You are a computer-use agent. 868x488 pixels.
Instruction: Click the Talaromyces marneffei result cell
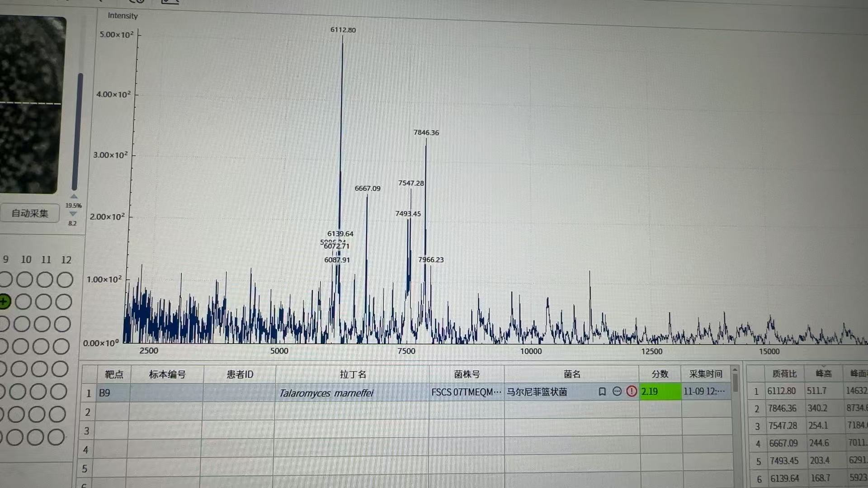[x=326, y=393]
